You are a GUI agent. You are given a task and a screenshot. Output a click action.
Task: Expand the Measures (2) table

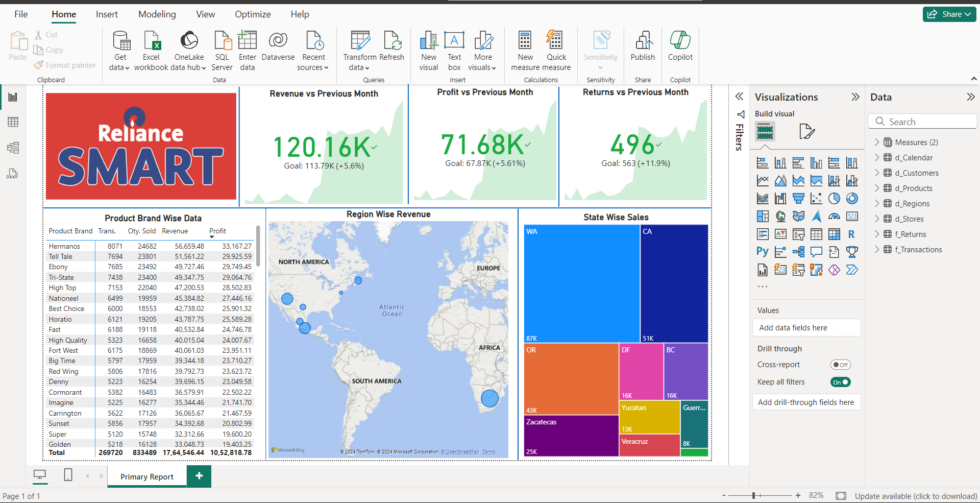pyautogui.click(x=877, y=142)
